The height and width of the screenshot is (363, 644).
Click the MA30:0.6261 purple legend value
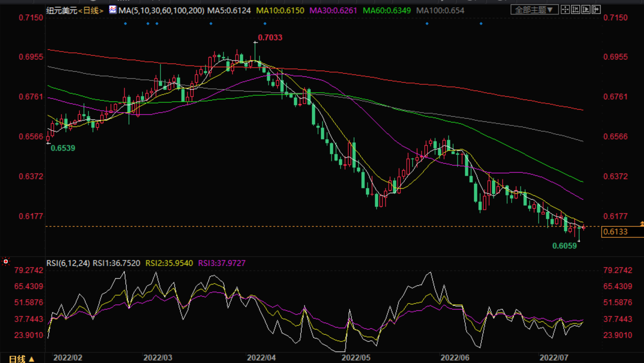333,10
